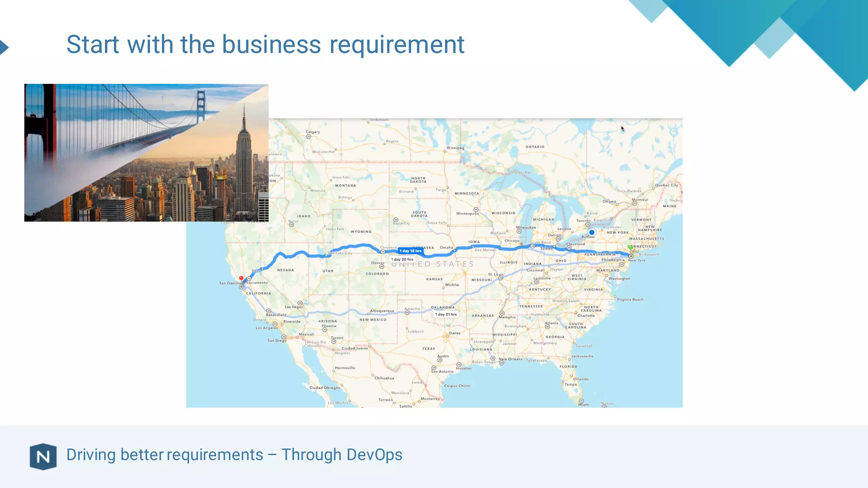This screenshot has width=868, height=488.
Task: Click 'Denver' city label on map
Action: (x=378, y=263)
